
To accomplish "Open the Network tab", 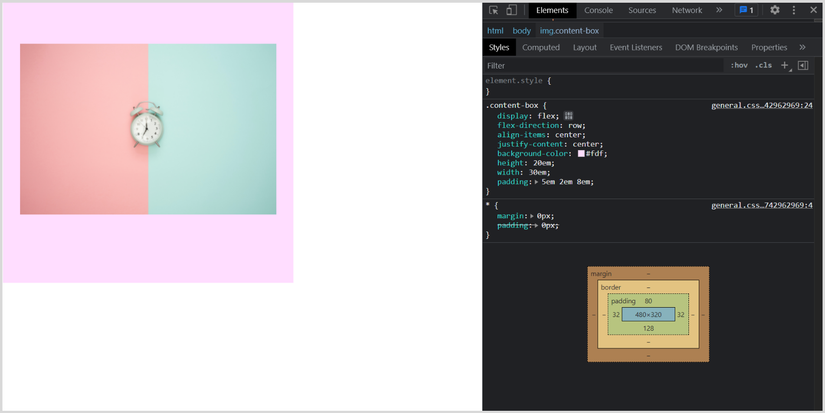I will [x=687, y=10].
